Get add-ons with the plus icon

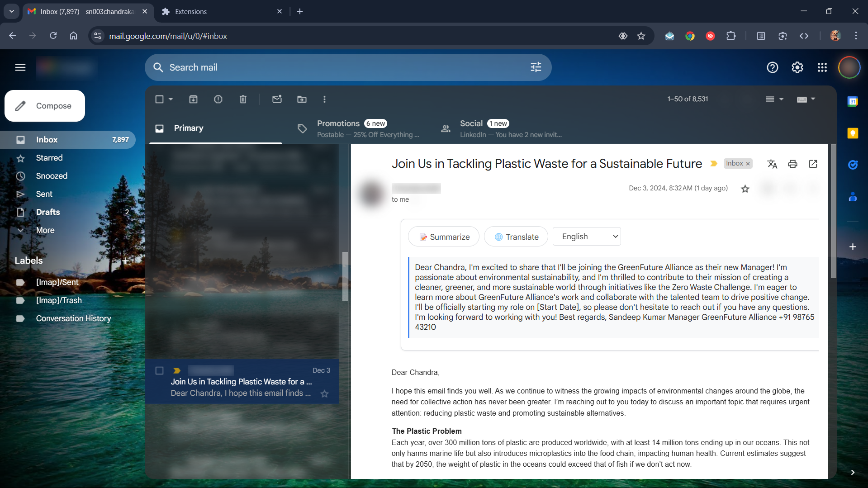point(853,246)
